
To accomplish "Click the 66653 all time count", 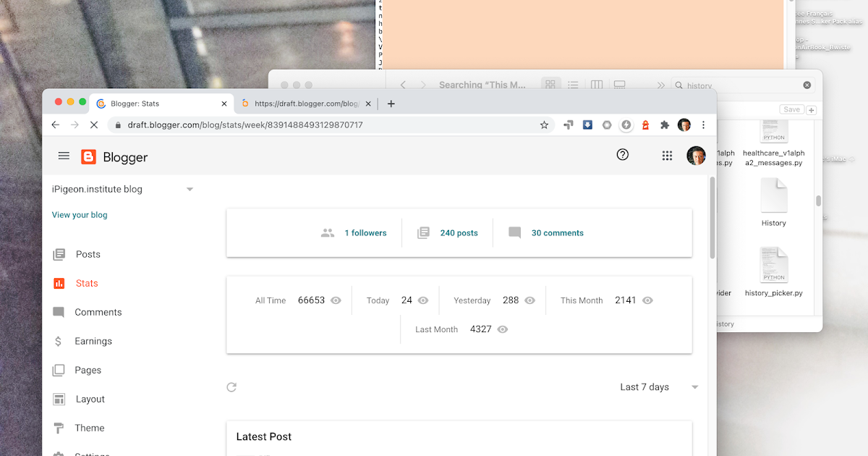I will [x=311, y=300].
